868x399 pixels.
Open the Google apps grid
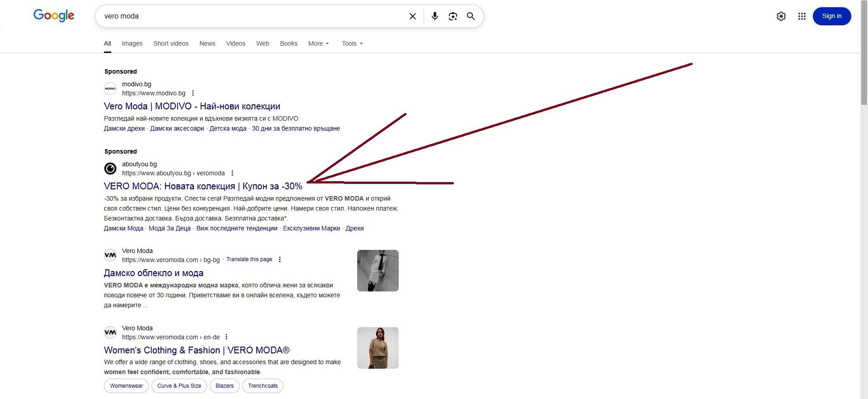(802, 16)
